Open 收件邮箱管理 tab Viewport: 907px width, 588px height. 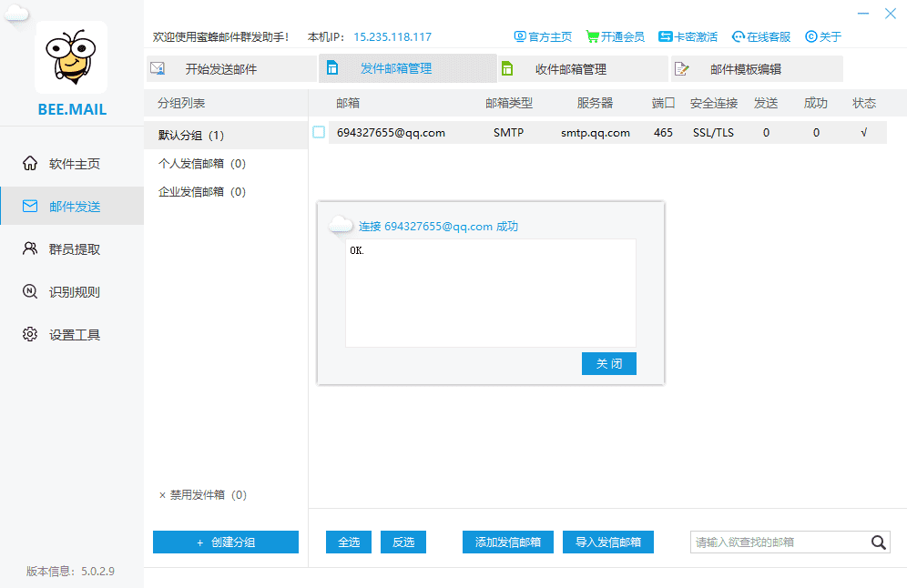(583, 69)
